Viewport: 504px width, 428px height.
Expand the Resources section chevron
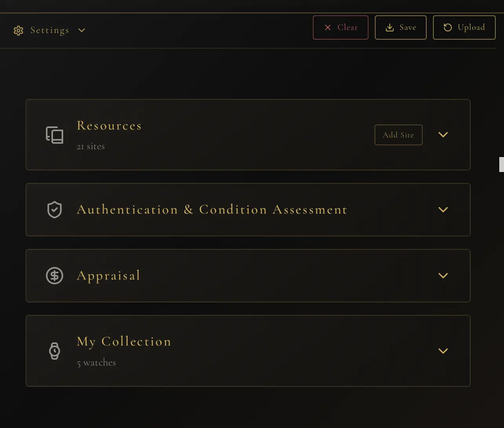(443, 135)
